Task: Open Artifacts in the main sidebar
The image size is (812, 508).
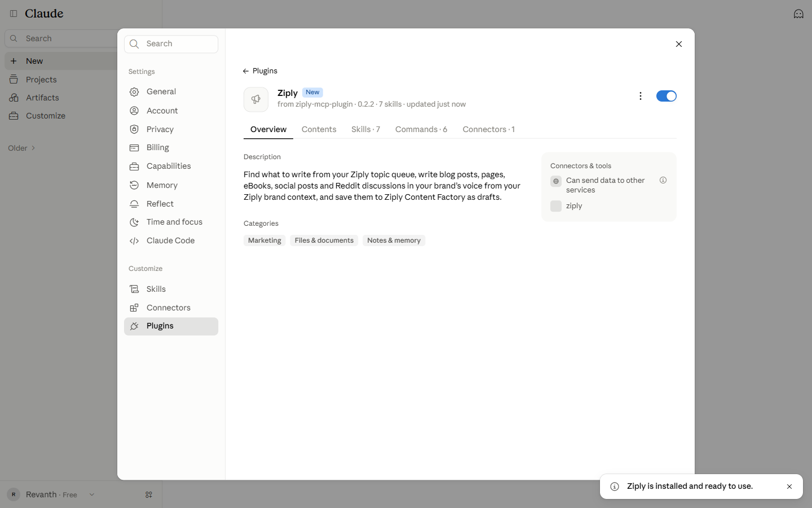Action: coord(62,98)
